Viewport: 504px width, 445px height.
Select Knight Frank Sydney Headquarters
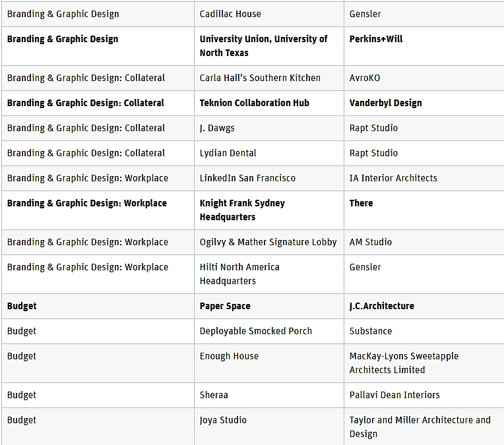[242, 210]
